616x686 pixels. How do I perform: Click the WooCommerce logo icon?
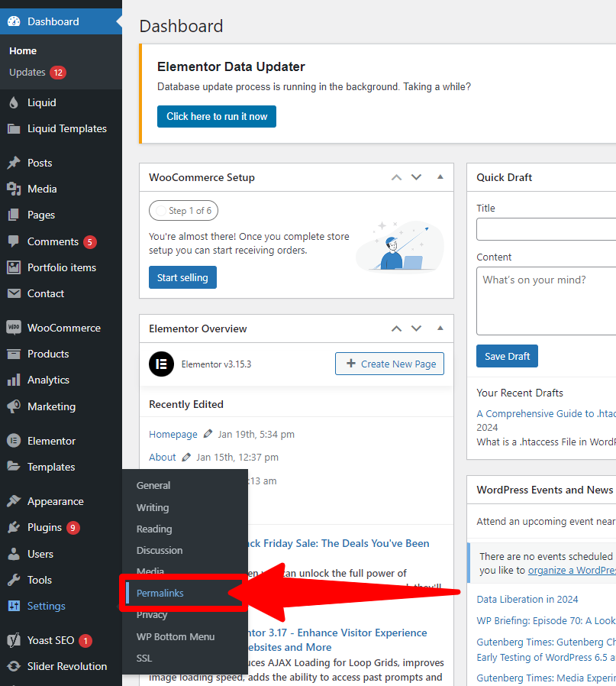click(14, 328)
